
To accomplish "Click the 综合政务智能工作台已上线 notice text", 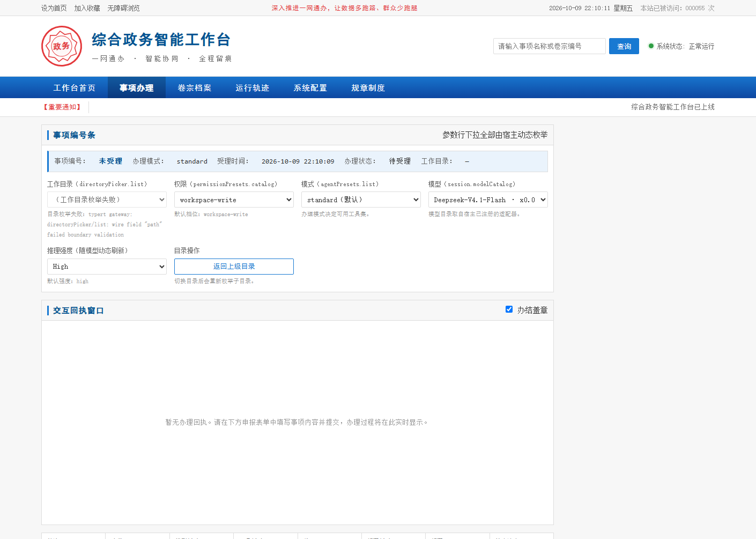I will [673, 107].
